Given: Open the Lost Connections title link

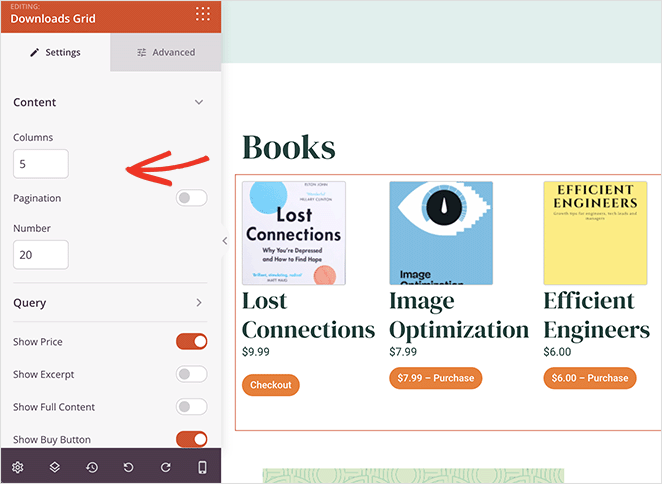Looking at the screenshot, I should [x=308, y=315].
